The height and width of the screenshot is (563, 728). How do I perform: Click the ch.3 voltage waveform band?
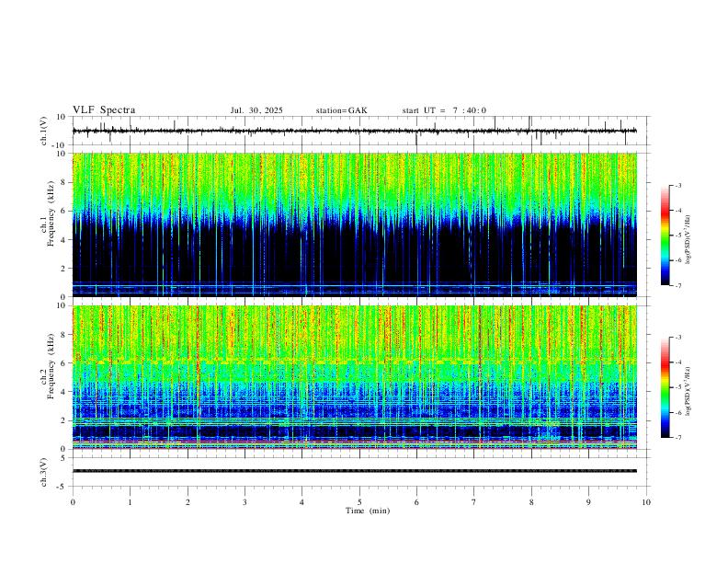(x=355, y=471)
